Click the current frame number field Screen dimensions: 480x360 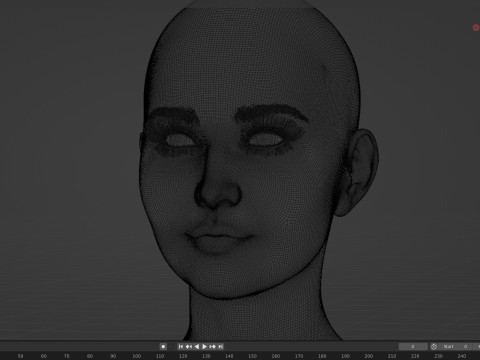(x=413, y=347)
